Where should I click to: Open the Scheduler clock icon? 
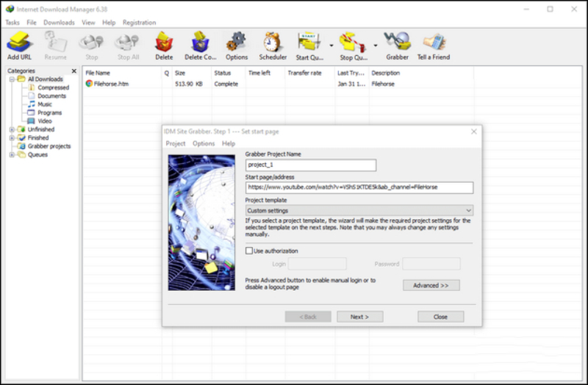click(x=273, y=46)
